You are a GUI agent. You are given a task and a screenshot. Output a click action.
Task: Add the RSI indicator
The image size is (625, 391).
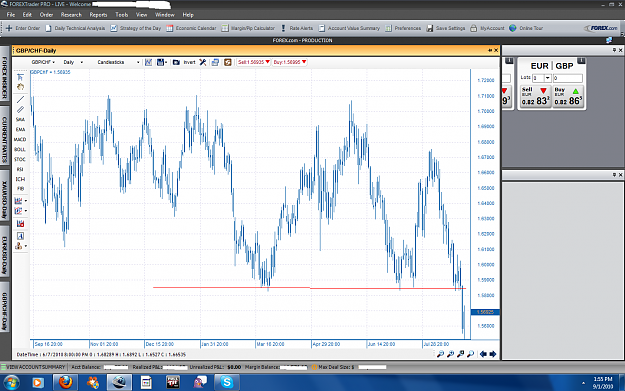(20, 169)
